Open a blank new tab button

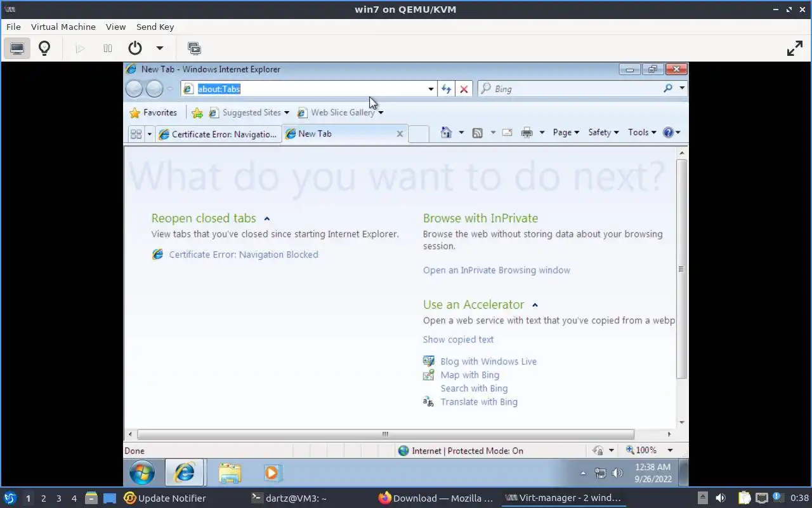point(419,134)
